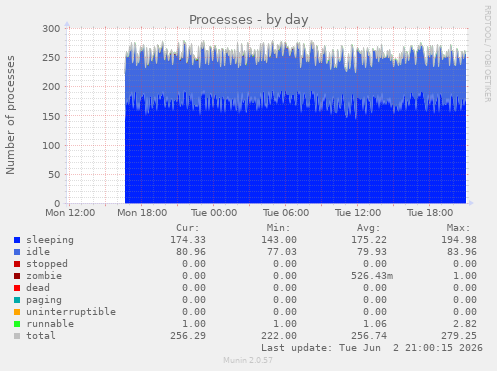This screenshot has width=497, height=371.
Task: Select the 'total' legend label
Action: [x=41, y=336]
